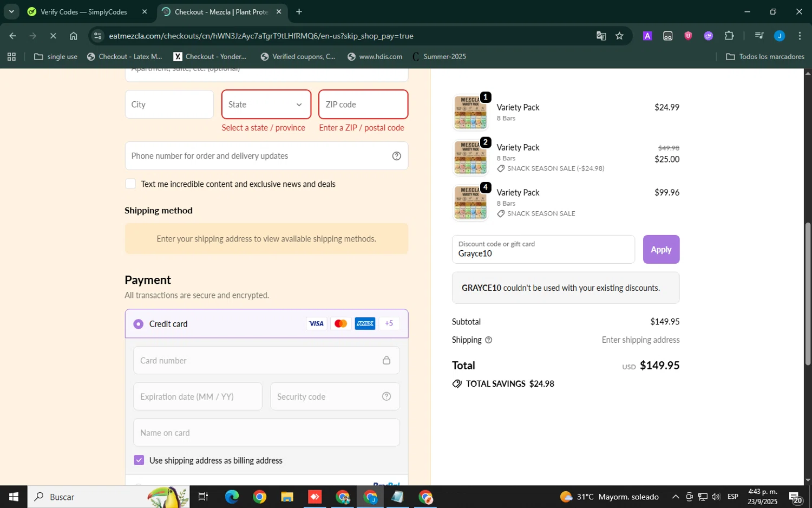The height and width of the screenshot is (508, 812).
Task: Open the notification center icon
Action: point(795,497)
